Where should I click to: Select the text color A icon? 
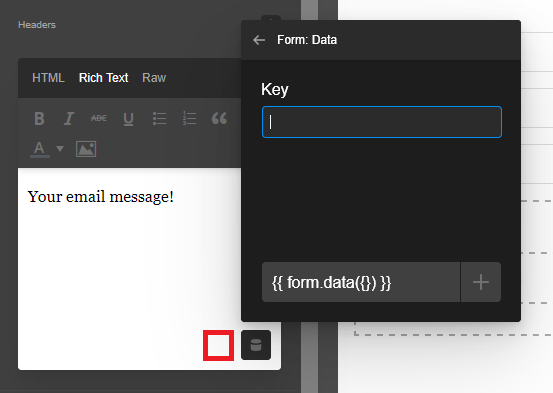[40, 149]
